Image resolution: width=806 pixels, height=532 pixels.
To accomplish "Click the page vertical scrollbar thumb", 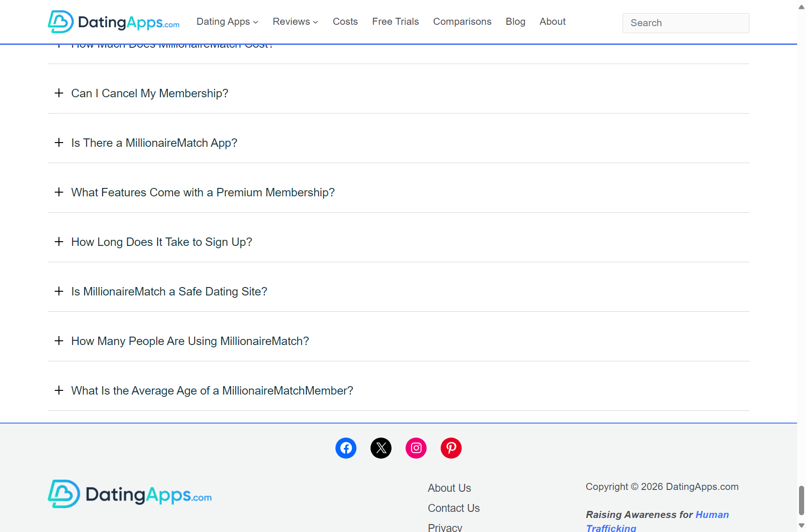I will point(801,500).
